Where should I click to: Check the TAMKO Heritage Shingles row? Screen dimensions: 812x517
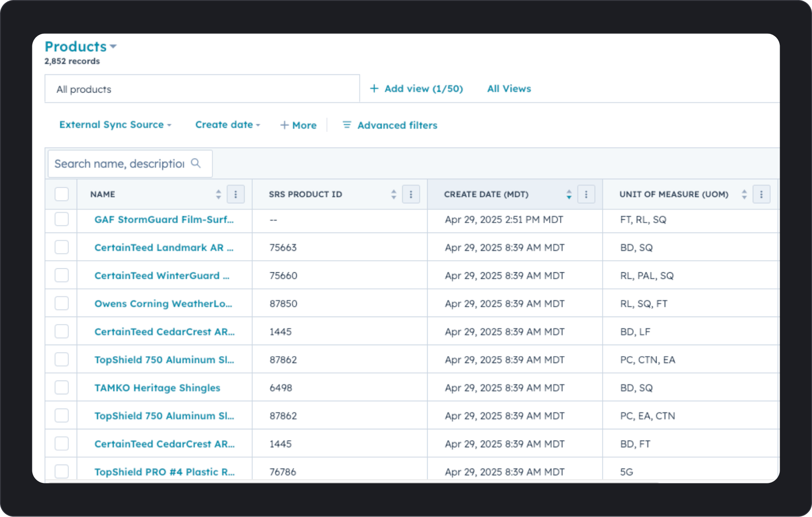point(61,387)
